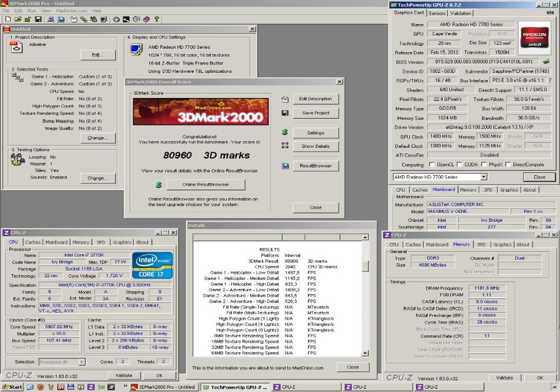This screenshot has height=392, width=560.
Task: Open the View menu in 3DMark2000
Action: click(46, 11)
